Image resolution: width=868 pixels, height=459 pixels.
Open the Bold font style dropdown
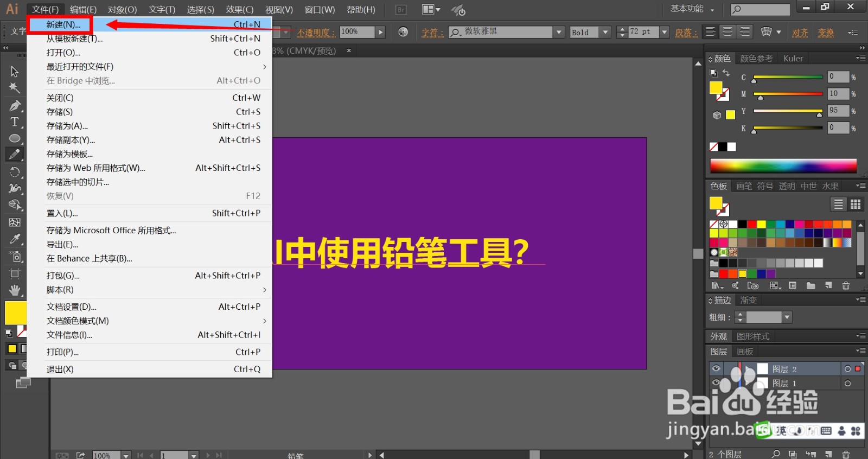(x=605, y=32)
